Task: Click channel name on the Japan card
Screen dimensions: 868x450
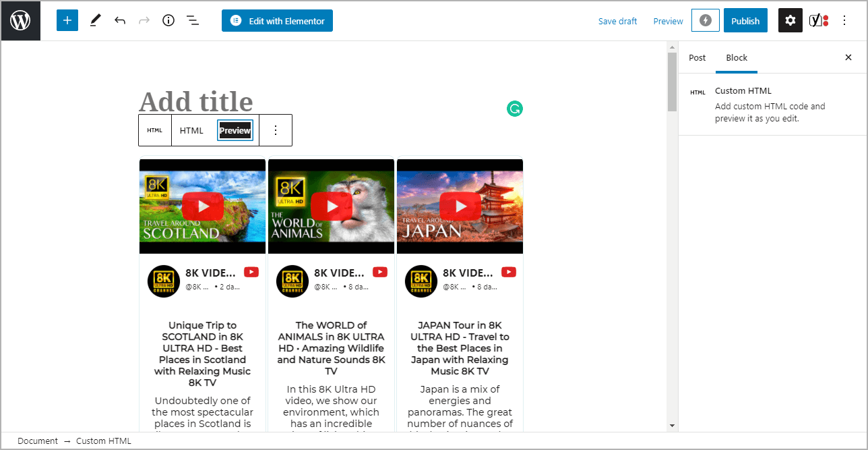Action: 468,273
